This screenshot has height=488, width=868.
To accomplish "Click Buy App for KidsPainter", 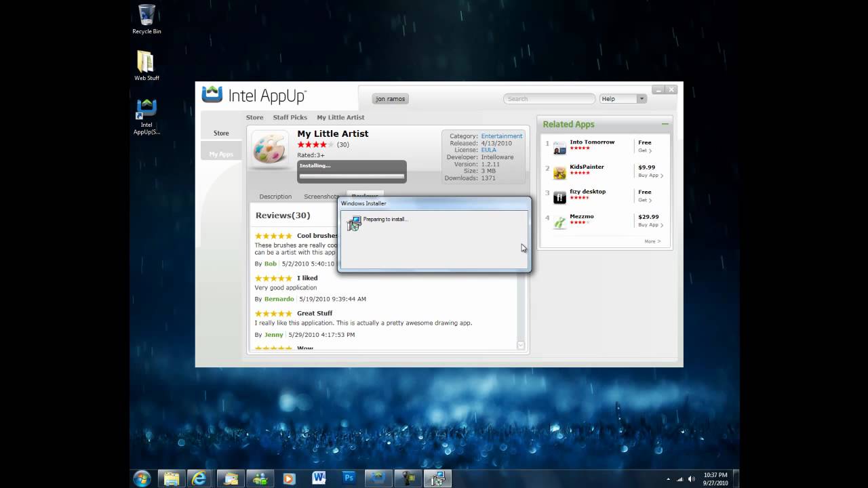I will [650, 176].
